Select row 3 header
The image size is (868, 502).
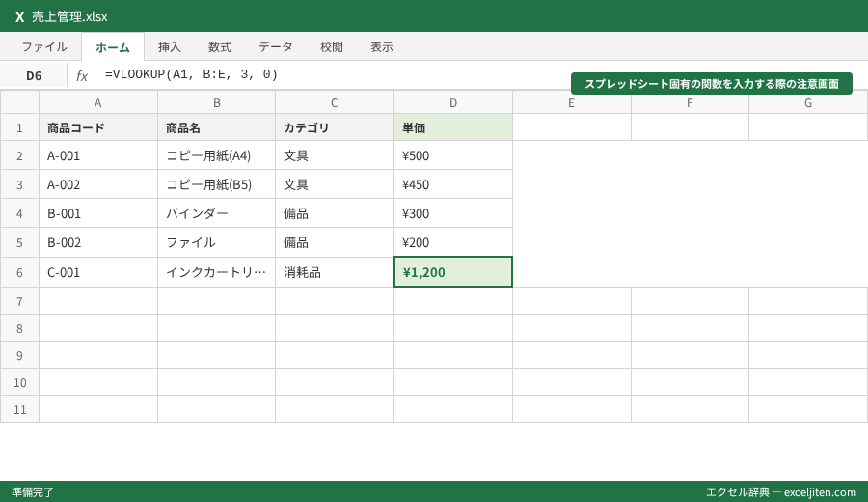pyautogui.click(x=19, y=184)
